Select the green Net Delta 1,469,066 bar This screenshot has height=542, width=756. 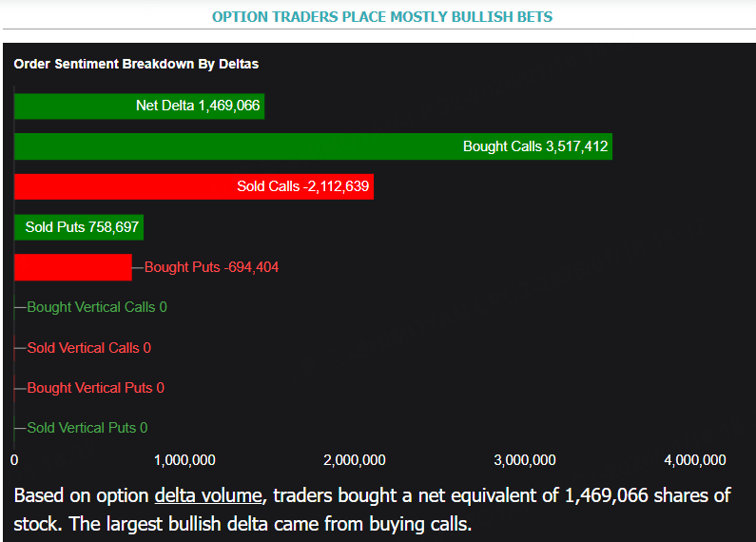[140, 106]
